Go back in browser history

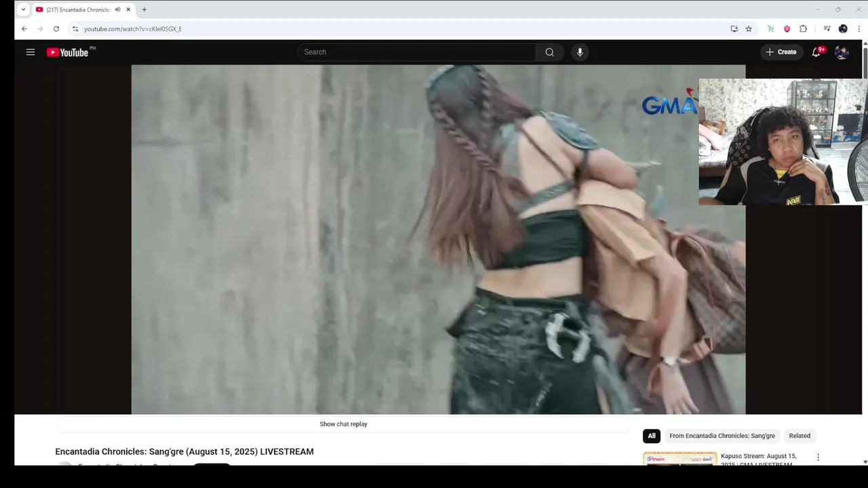(x=24, y=29)
